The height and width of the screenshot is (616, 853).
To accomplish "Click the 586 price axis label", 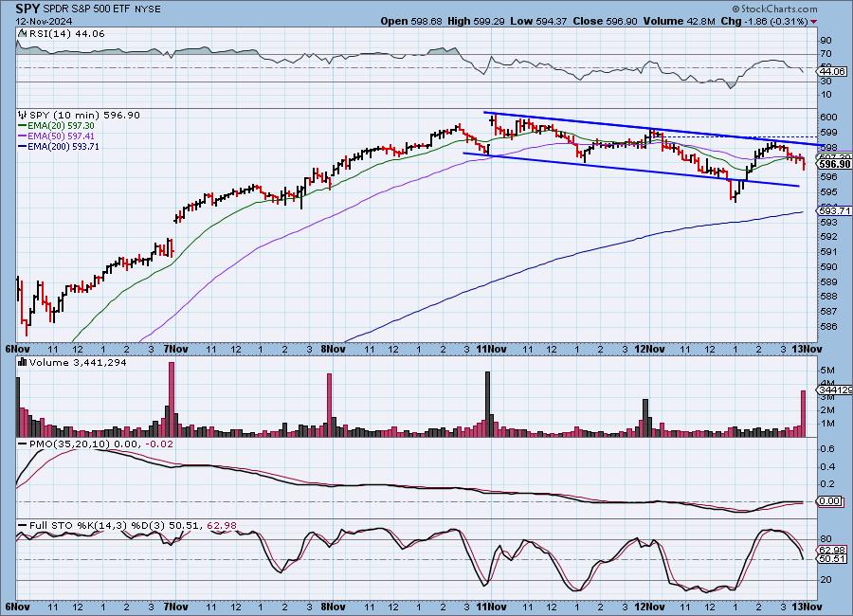I will [828, 327].
